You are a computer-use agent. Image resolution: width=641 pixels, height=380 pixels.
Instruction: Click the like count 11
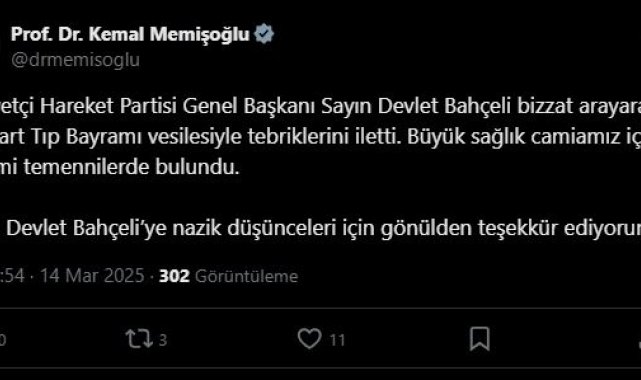(x=337, y=340)
